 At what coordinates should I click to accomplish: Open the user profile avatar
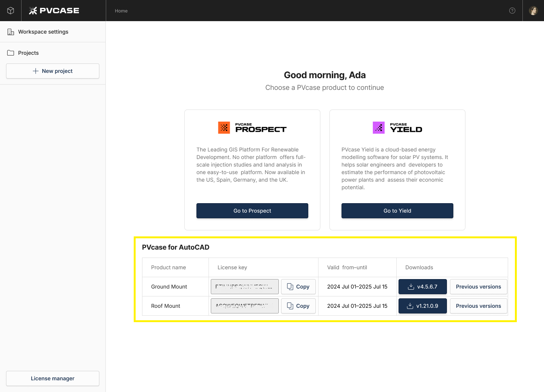[x=533, y=11]
